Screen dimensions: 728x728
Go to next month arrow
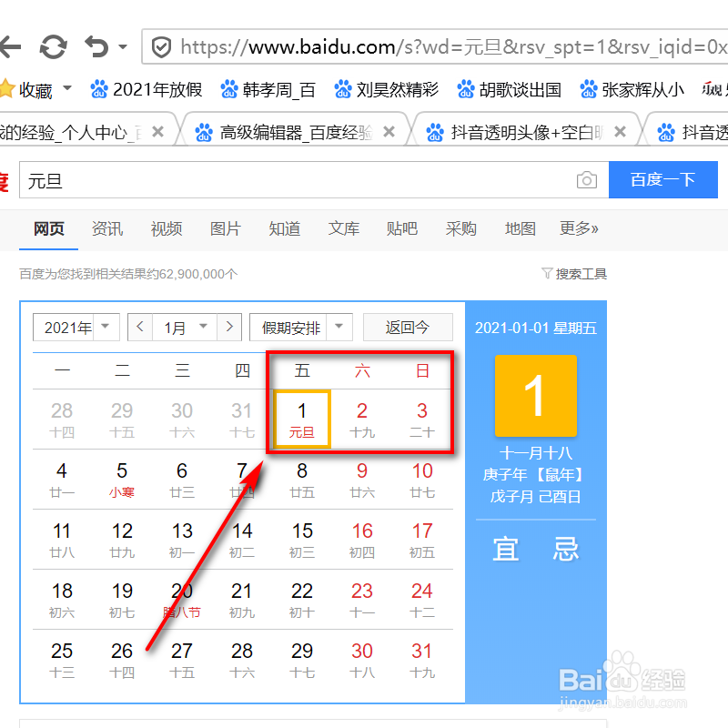229,327
